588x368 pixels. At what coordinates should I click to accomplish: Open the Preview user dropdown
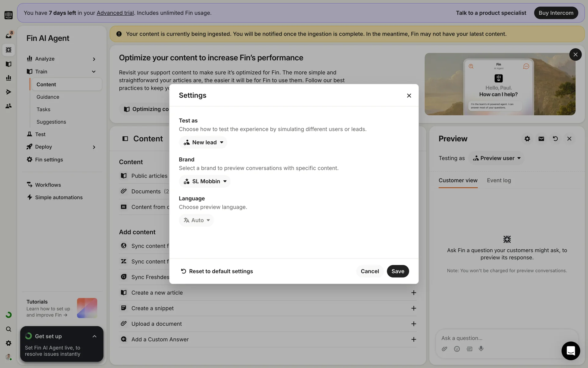(x=496, y=158)
